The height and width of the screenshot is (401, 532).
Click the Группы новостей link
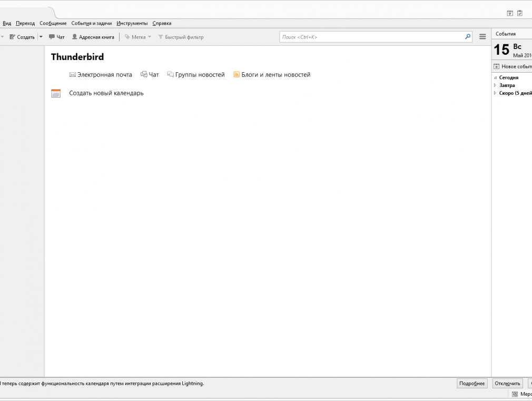[x=196, y=75]
